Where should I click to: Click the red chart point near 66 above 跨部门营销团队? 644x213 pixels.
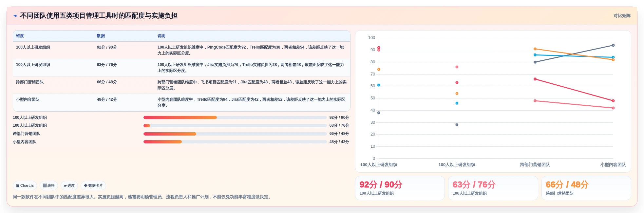point(535,79)
